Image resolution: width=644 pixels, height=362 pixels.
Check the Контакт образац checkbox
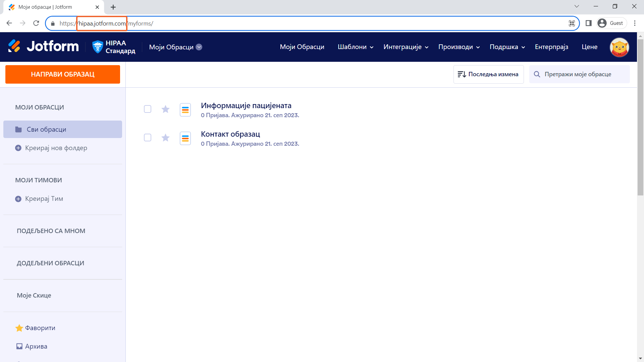click(148, 138)
